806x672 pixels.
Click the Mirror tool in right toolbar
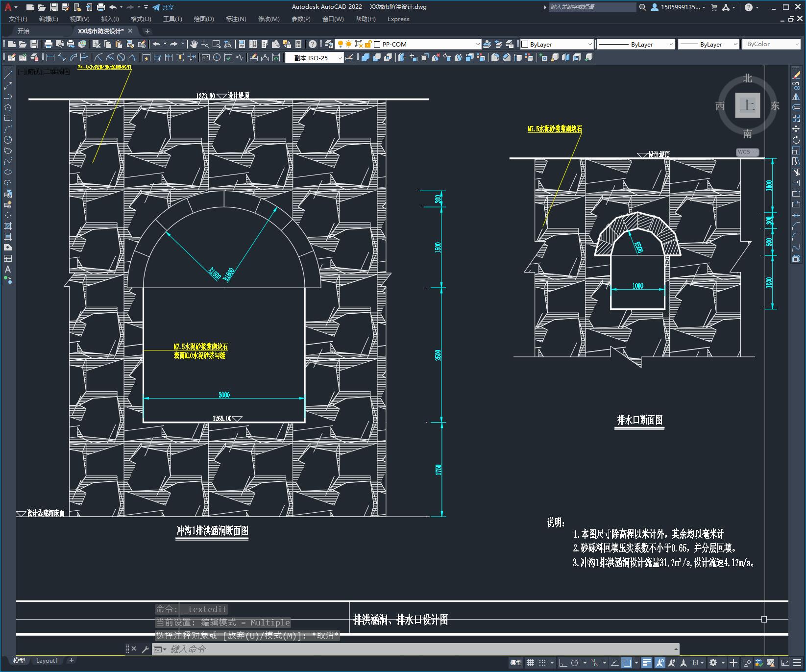796,97
